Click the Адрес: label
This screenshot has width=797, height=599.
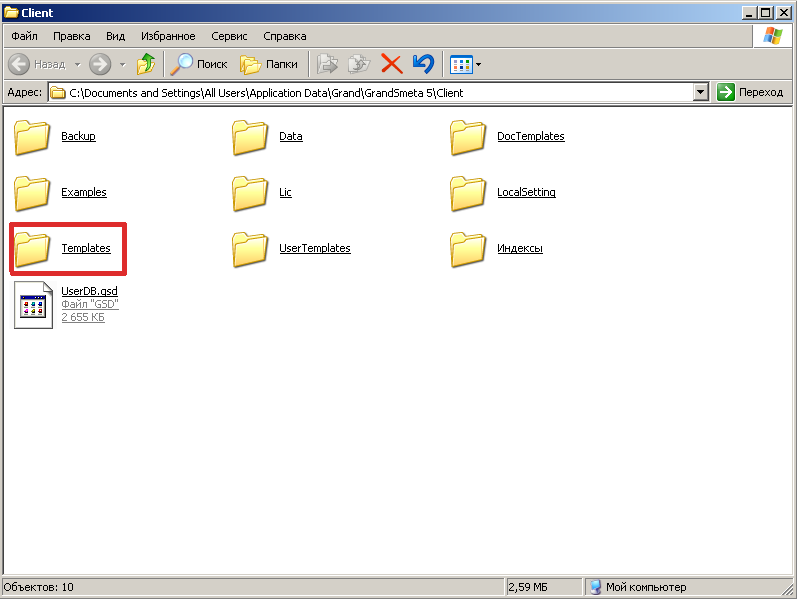pos(24,92)
